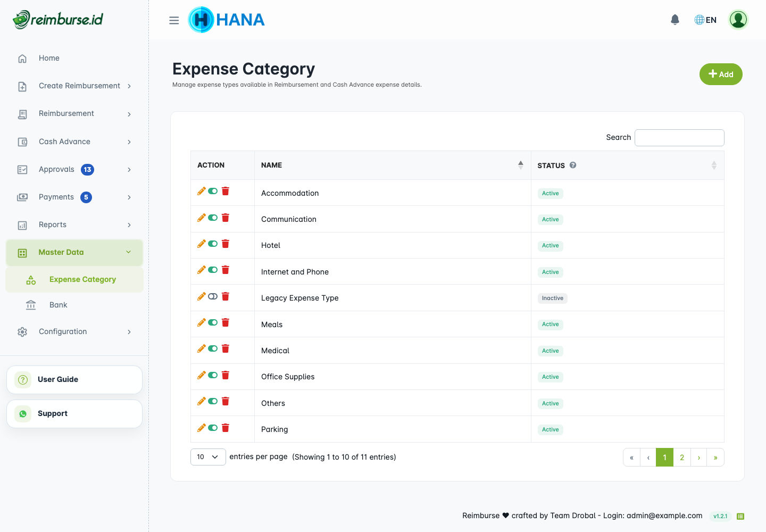Toggle Meals category status
Screen dimensions: 766x532
click(213, 322)
